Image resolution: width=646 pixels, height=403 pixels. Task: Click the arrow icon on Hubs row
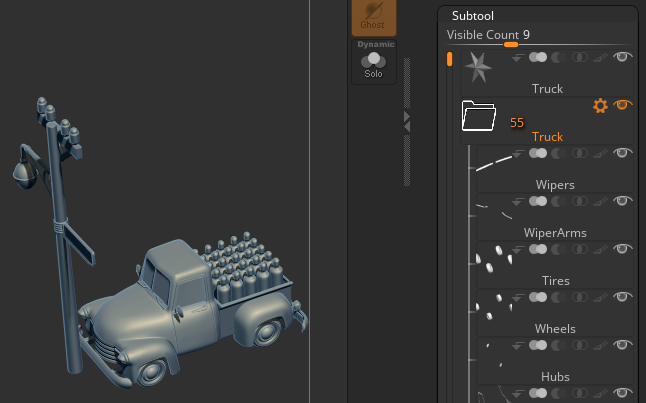click(518, 346)
